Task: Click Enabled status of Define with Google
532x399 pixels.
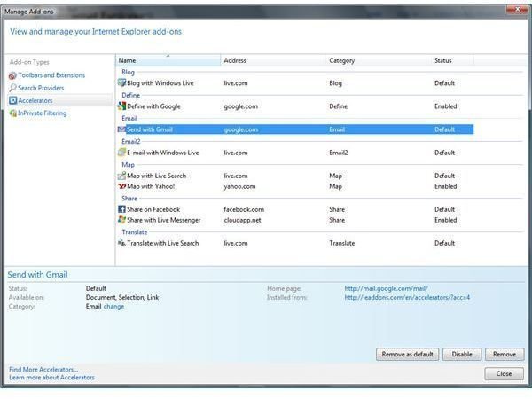Action: point(445,106)
